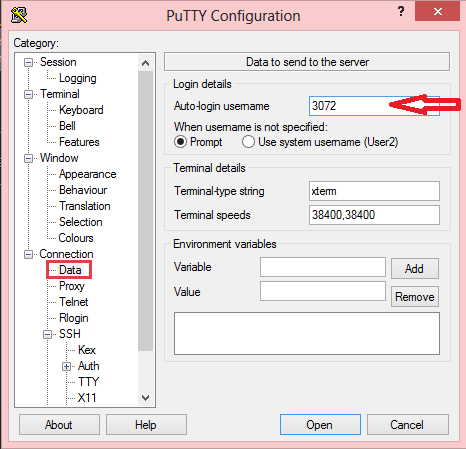Click the Variable input field
Image resolution: width=466 pixels, height=449 pixels.
pos(323,267)
